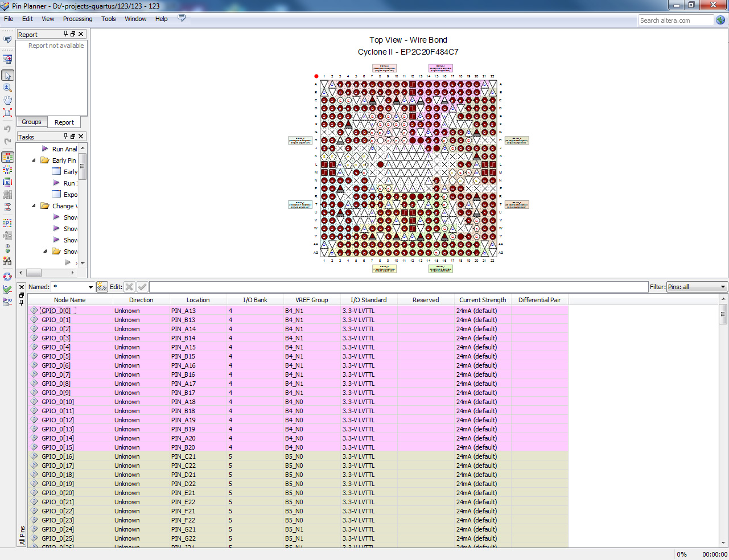Toggle the pad view icon marked P
729x560 pixels.
7,223
